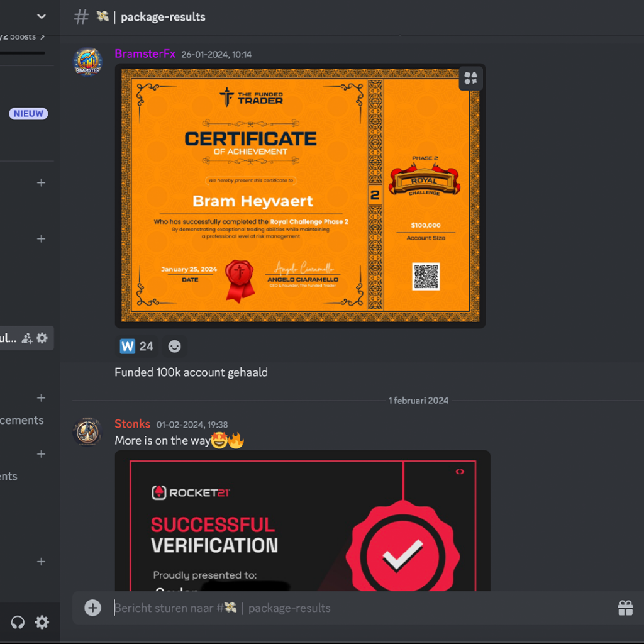Image resolution: width=644 pixels, height=644 pixels.
Task: Open BramsterFx's avatar profile
Action: pos(87,62)
